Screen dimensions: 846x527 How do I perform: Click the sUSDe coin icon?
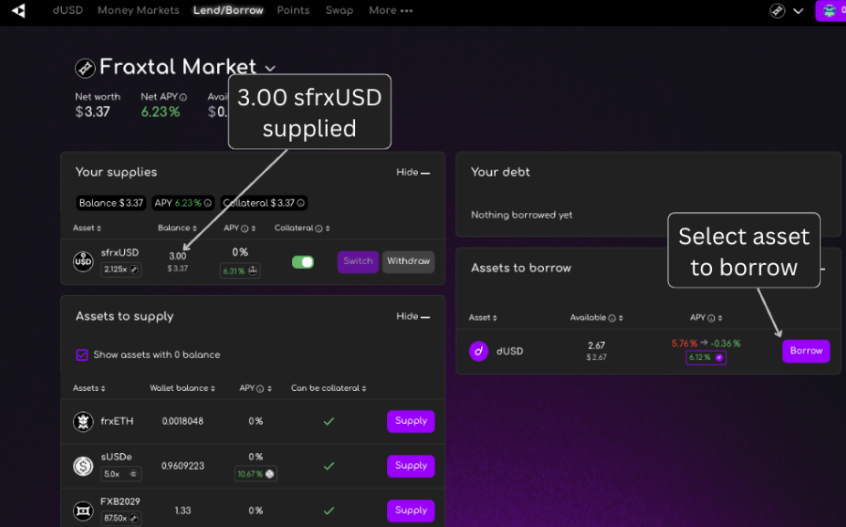[83, 466]
